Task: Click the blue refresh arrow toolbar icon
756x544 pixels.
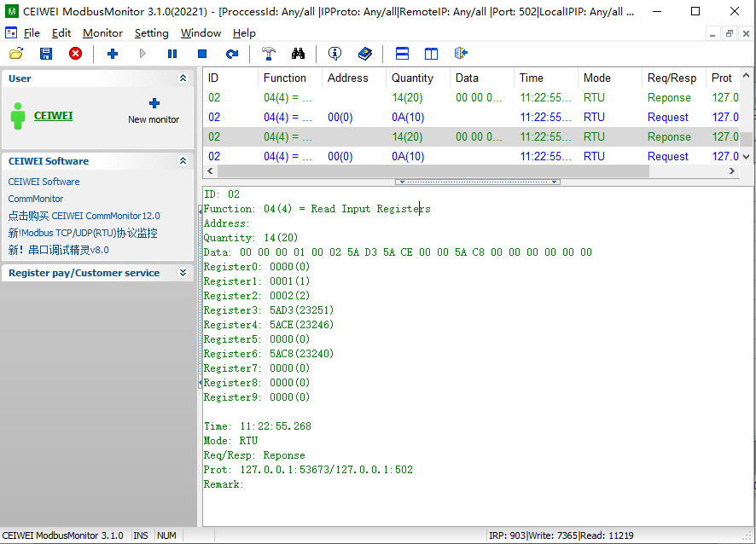Action: pos(232,54)
